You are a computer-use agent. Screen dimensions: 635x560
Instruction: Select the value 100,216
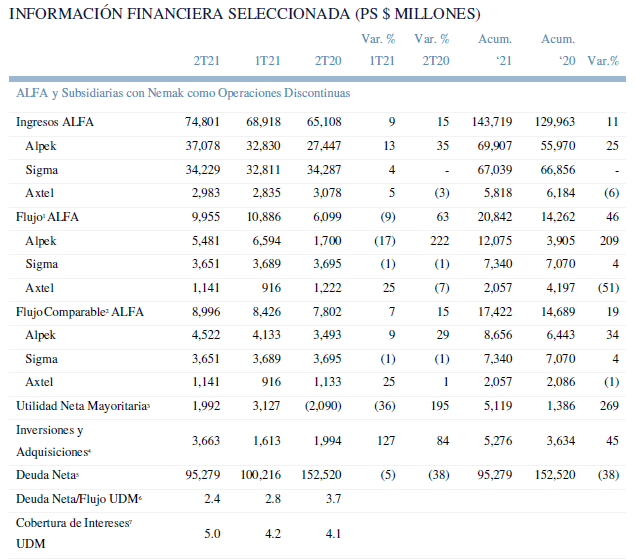[260, 475]
